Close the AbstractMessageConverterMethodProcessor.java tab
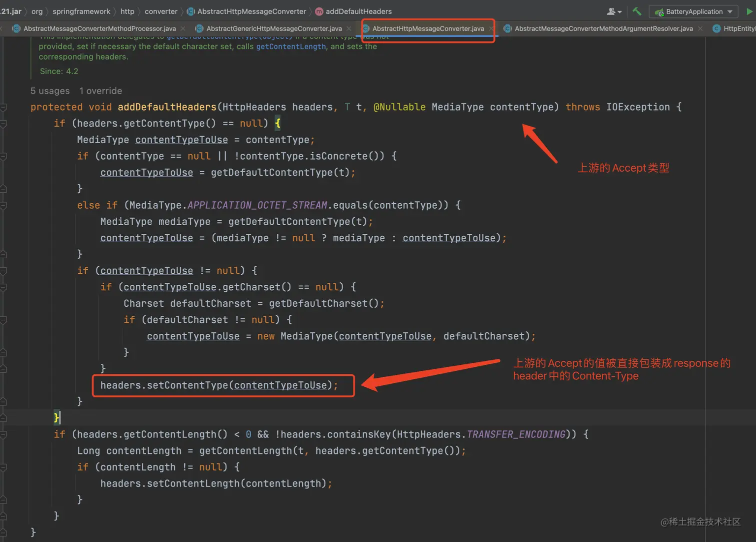 pyautogui.click(x=183, y=29)
